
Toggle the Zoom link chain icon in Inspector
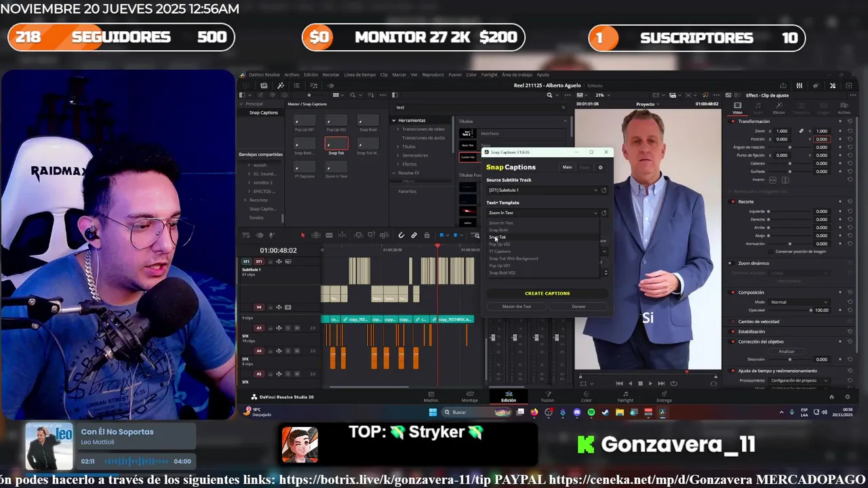point(802,131)
